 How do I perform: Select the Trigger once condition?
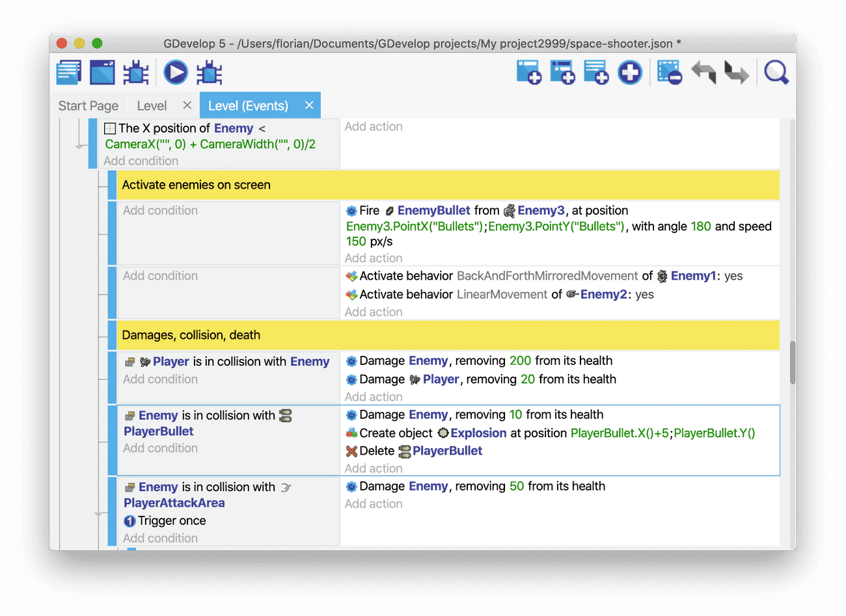172,520
